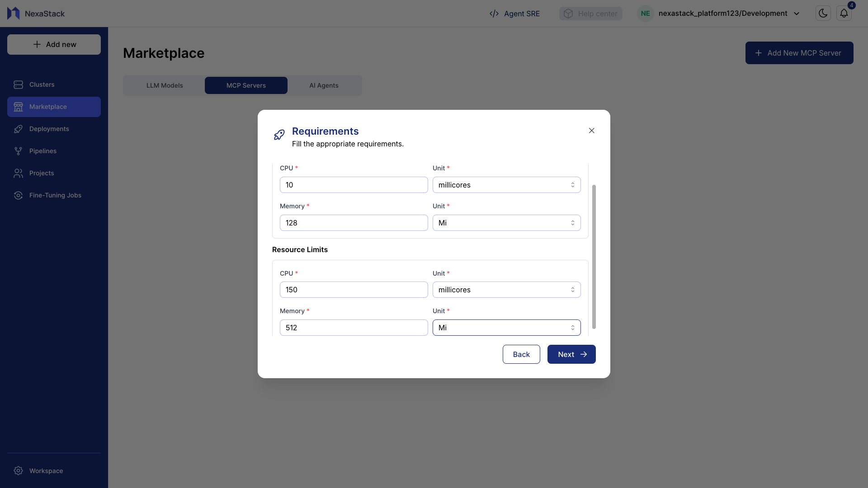Click the Deployments rocket icon
The image size is (868, 488).
pyautogui.click(x=18, y=129)
